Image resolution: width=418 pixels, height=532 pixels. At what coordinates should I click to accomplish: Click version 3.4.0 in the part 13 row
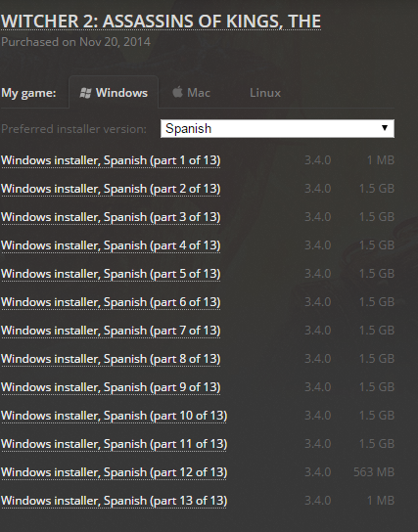(318, 501)
